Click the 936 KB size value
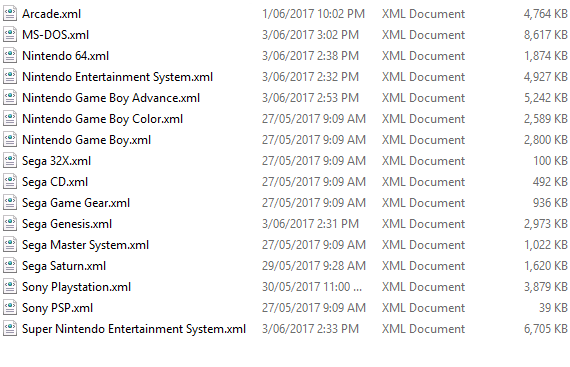Image resolution: width=570 pixels, height=367 pixels. 550,203
